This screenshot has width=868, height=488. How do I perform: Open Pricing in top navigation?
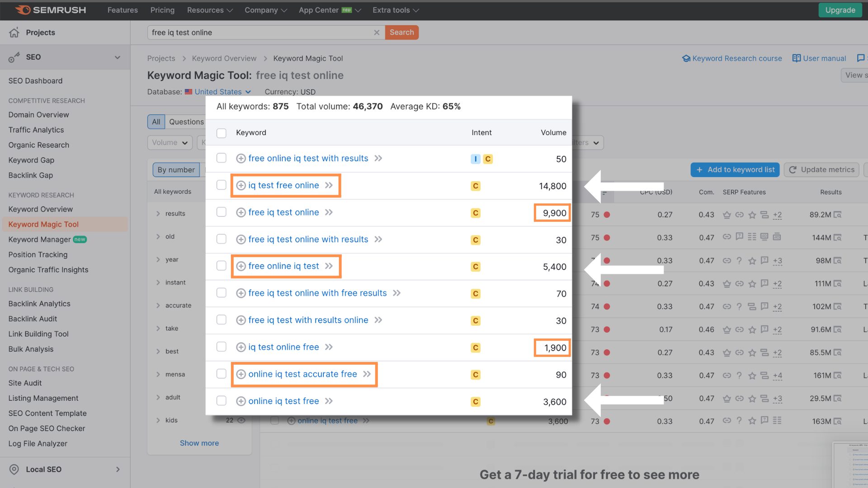point(162,10)
